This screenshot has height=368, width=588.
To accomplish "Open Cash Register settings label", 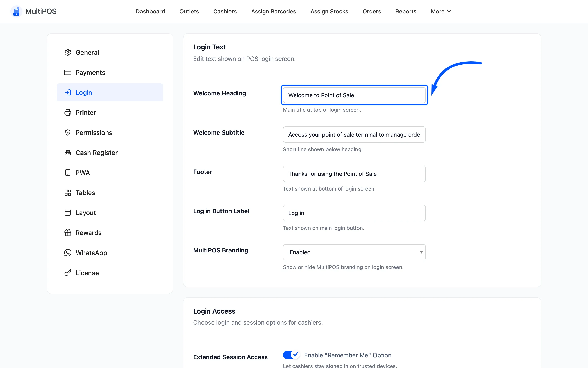I will pyautogui.click(x=96, y=153).
